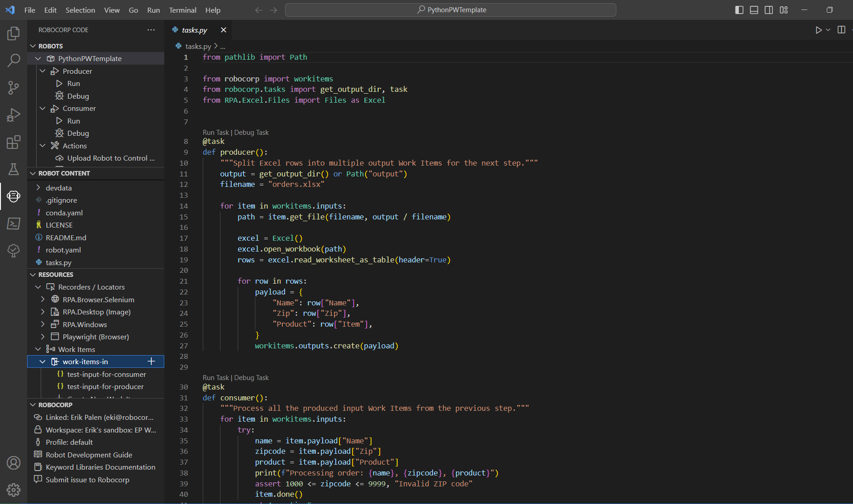The width and height of the screenshot is (853, 504).
Task: Debug the Producer task
Action: pyautogui.click(x=78, y=96)
